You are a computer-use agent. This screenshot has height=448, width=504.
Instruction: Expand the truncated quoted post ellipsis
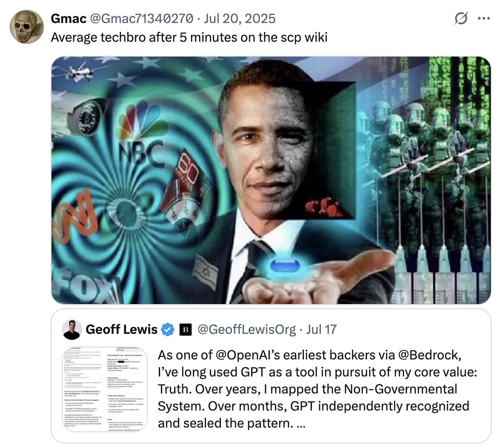[301, 424]
